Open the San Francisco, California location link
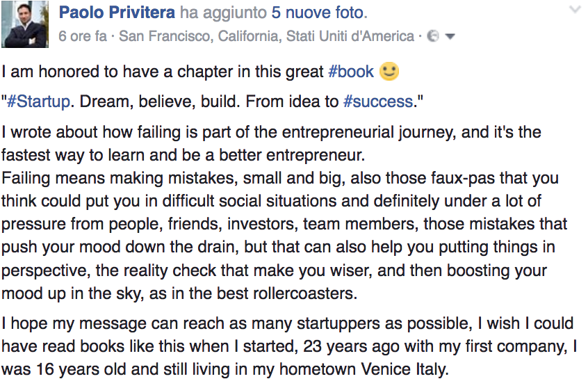This screenshot has width=588, height=388. pyautogui.click(x=267, y=36)
